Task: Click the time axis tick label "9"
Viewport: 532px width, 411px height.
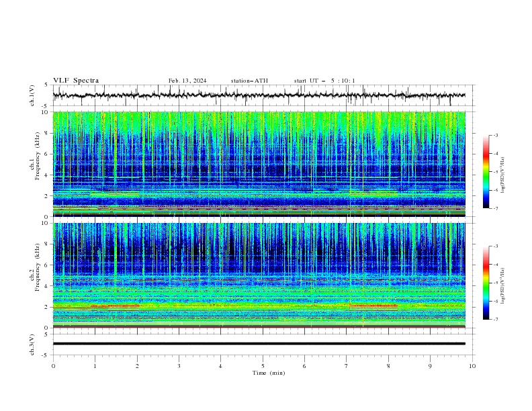Action: 430,366
